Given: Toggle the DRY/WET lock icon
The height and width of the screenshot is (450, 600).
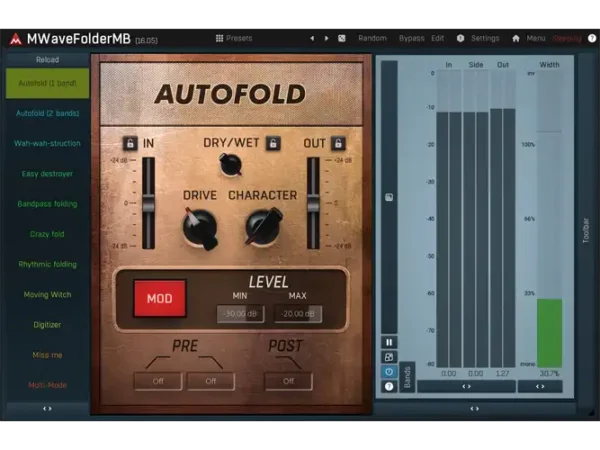Looking at the screenshot, I should pyautogui.click(x=273, y=143).
